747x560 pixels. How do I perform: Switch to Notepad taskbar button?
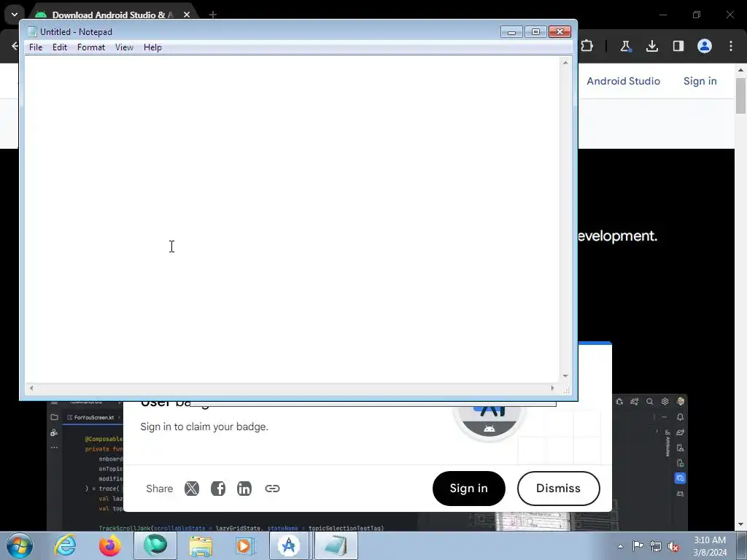pyautogui.click(x=336, y=545)
